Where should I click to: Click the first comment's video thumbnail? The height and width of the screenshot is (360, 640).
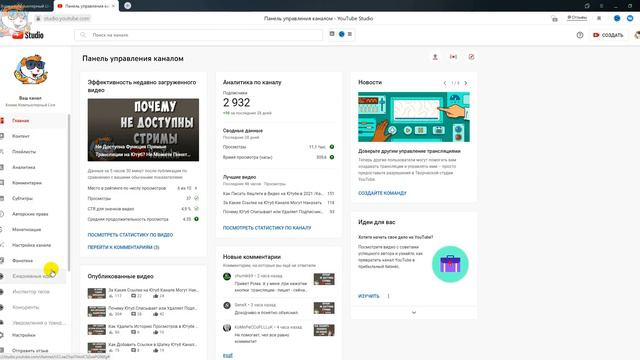coord(324,279)
